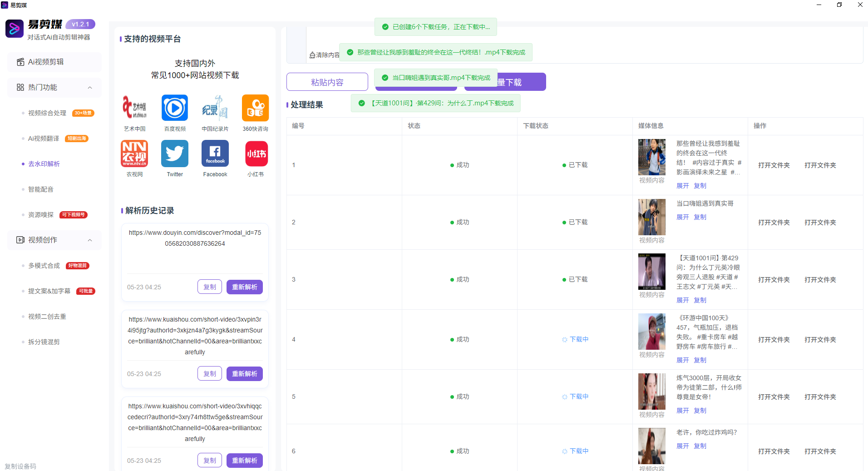Open the Facebook platform icon

pos(215,154)
